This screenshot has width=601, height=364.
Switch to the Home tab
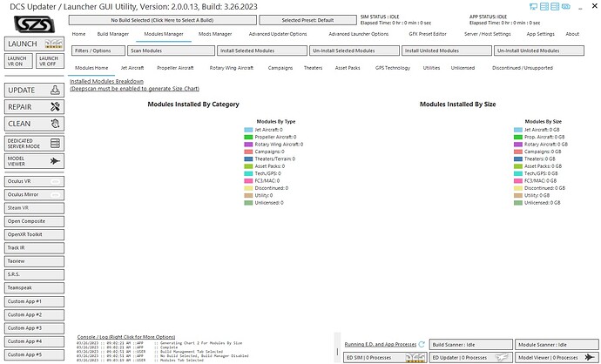click(x=78, y=34)
